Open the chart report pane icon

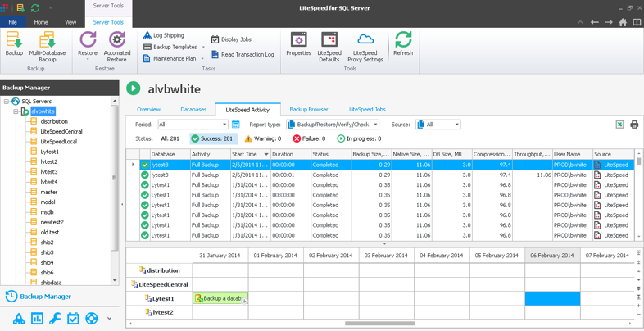click(37, 318)
